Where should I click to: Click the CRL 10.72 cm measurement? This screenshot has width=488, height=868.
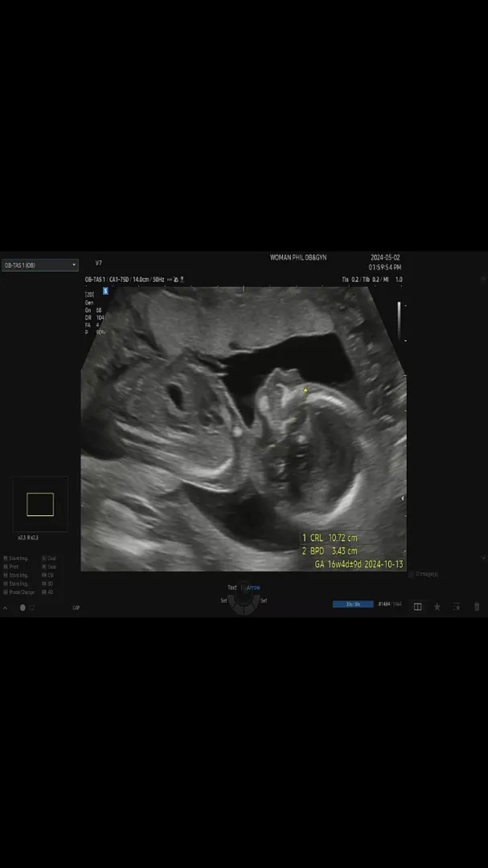point(330,538)
